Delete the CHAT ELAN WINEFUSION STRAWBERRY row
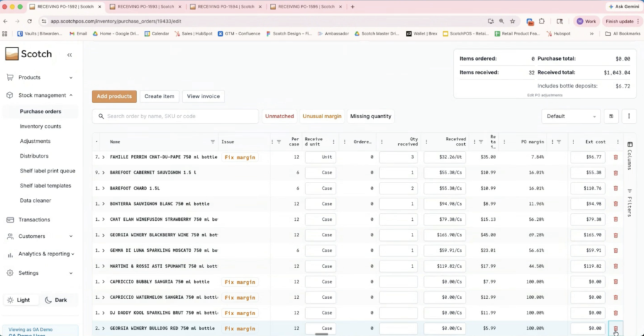Image resolution: width=644 pixels, height=336 pixels. [x=615, y=220]
